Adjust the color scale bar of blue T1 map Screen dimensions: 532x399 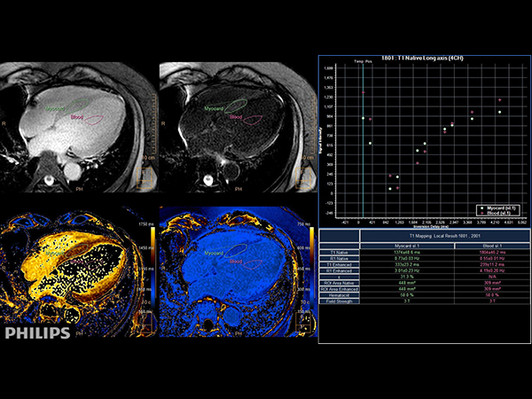[x=312, y=268]
